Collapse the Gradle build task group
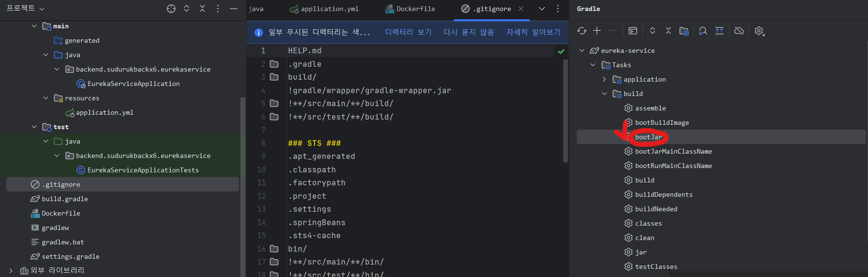Image resolution: width=868 pixels, height=277 pixels. coord(604,94)
